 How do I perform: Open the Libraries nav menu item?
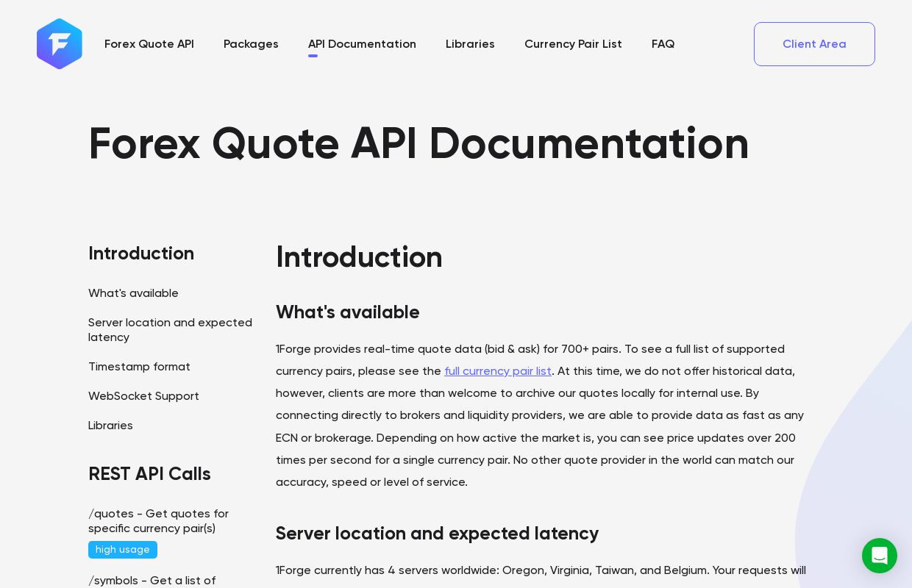(470, 44)
